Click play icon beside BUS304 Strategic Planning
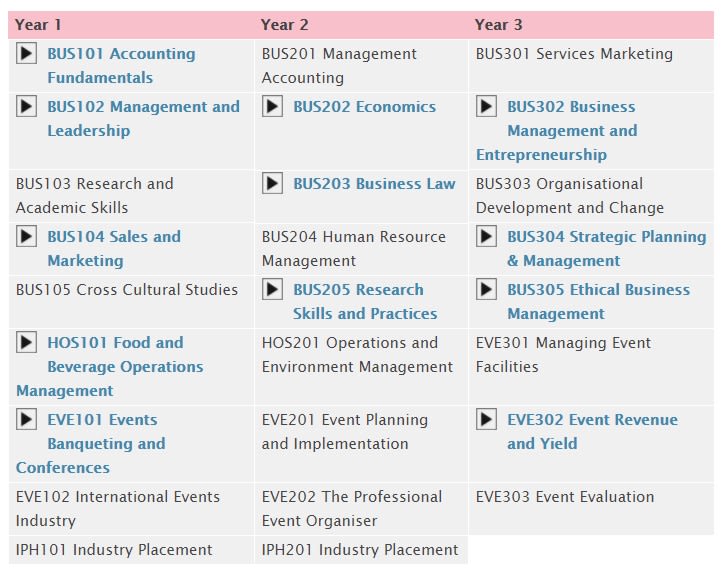Viewport: 723px width, 579px height. pos(486,236)
